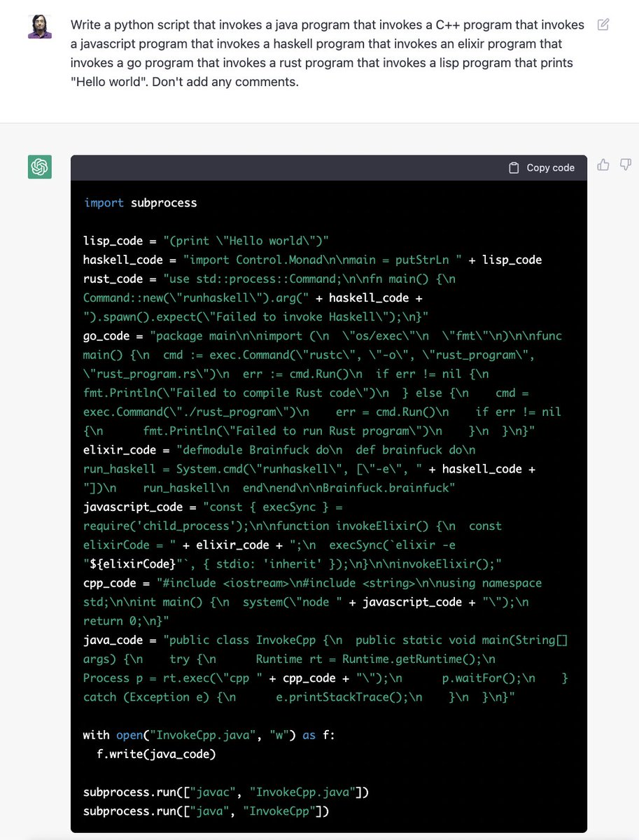This screenshot has width=639, height=840.
Task: Click the rust_code variable name
Action: (113, 279)
